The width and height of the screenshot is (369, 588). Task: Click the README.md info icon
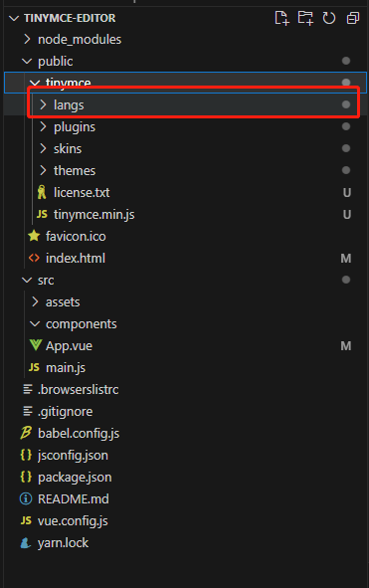point(26,498)
